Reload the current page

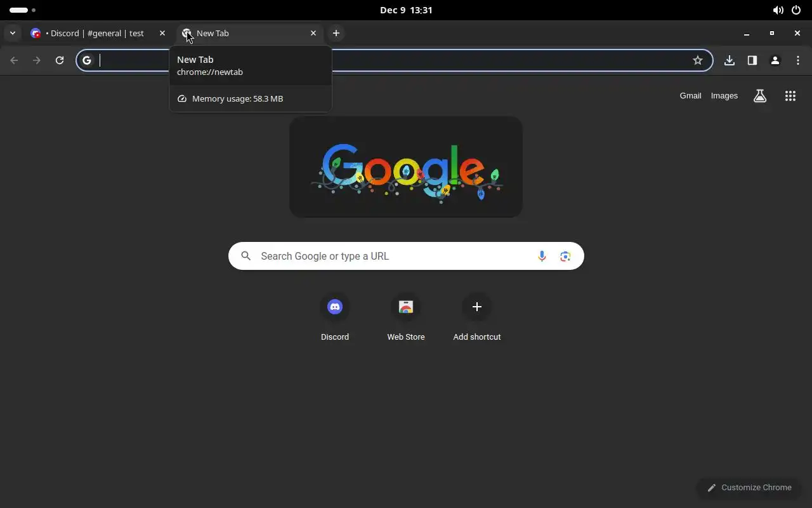point(60,60)
